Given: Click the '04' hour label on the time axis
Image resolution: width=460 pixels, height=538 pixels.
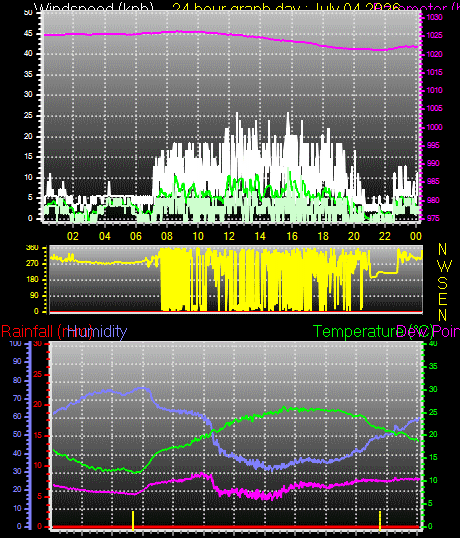Looking at the screenshot, I should [105, 236].
